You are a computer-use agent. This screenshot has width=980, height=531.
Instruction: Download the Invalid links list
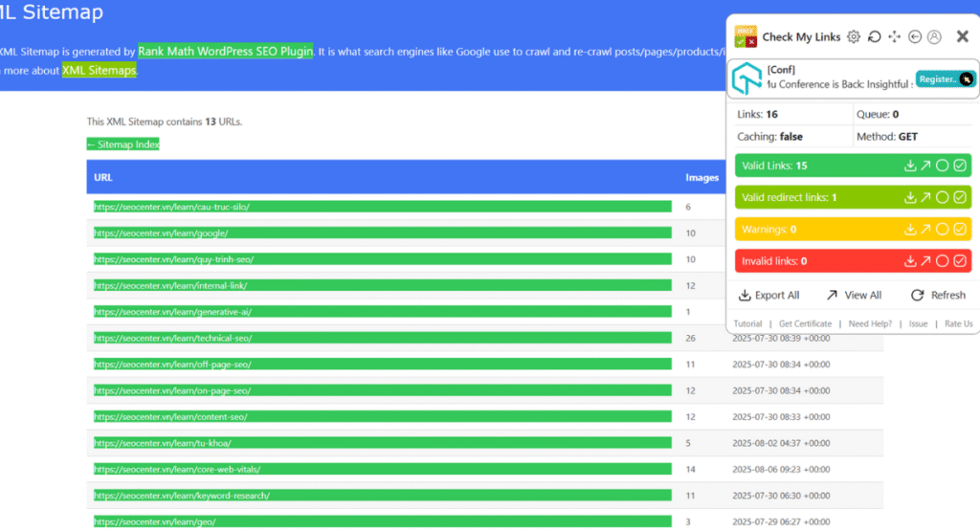[x=910, y=261]
